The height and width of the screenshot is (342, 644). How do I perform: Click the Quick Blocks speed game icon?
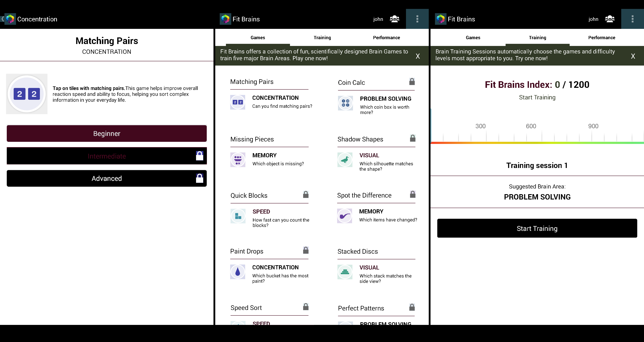click(238, 215)
